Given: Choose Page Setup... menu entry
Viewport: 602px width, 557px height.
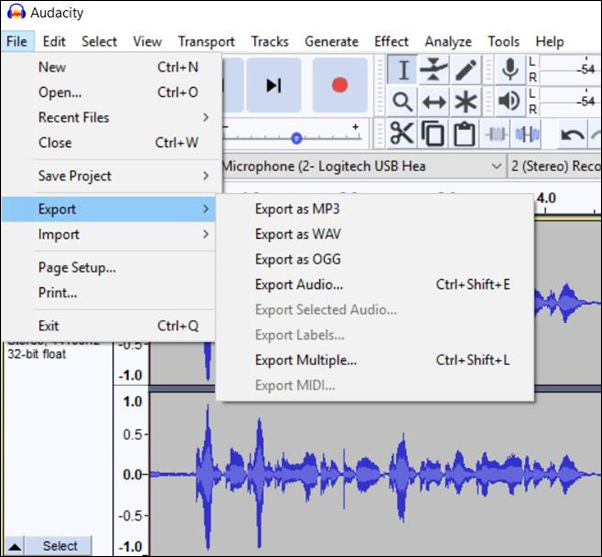Looking at the screenshot, I should tap(109, 268).
